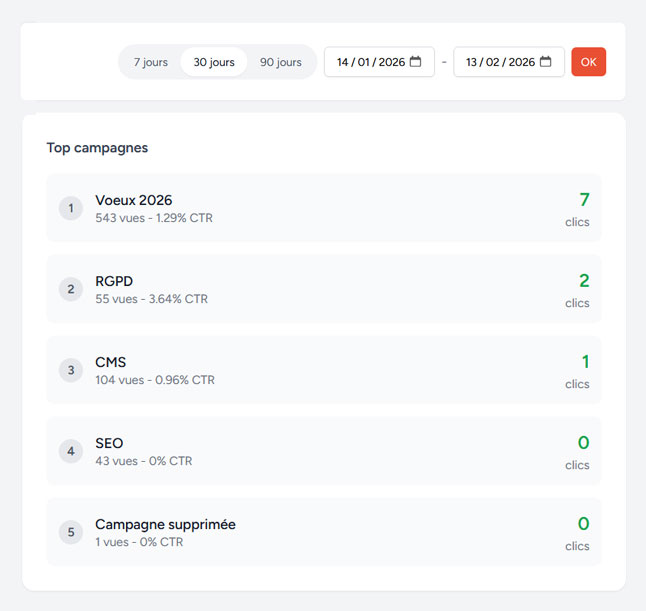
Task: Open the Voeux 2026 campaign row
Action: (324, 208)
